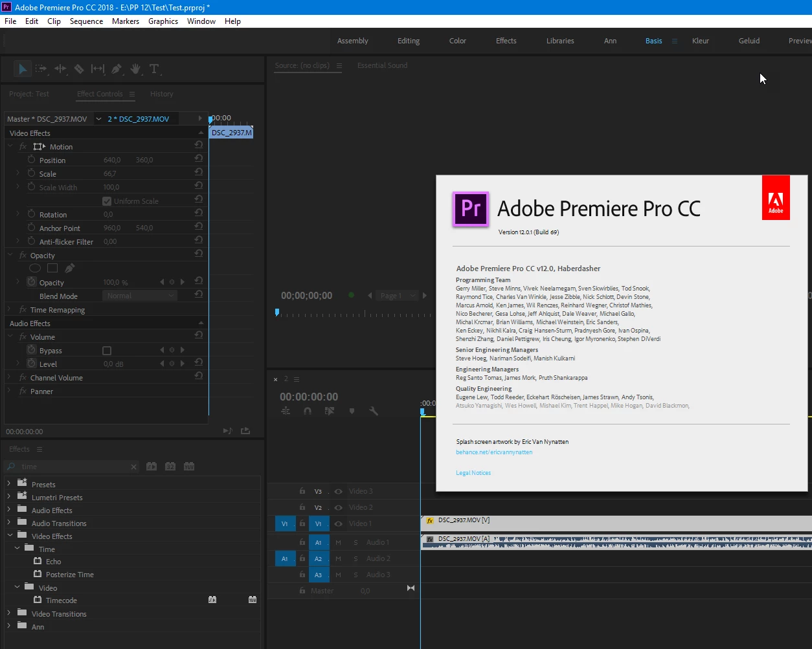
Task: Select the Track Select Forward tool
Action: 41,69
